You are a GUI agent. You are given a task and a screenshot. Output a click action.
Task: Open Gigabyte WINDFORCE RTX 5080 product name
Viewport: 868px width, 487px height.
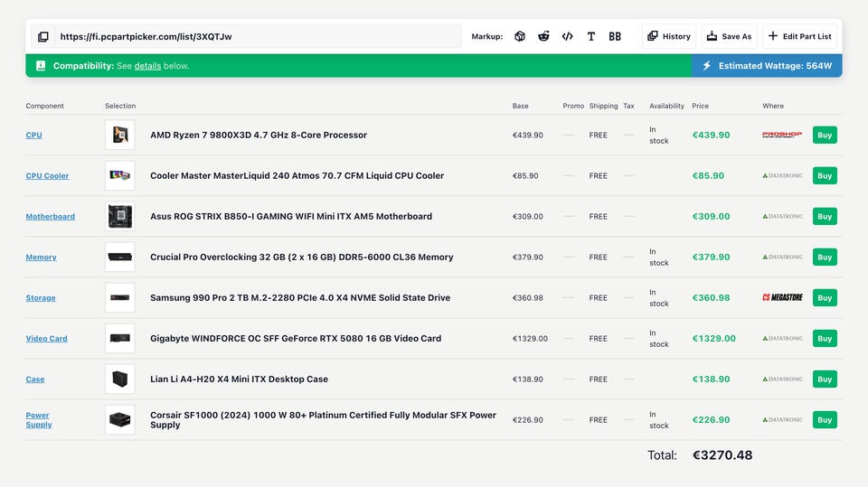pyautogui.click(x=296, y=339)
